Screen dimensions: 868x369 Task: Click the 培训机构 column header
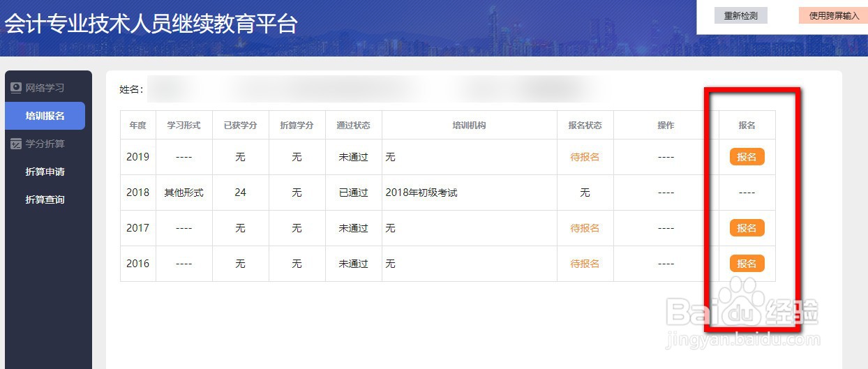(469, 126)
